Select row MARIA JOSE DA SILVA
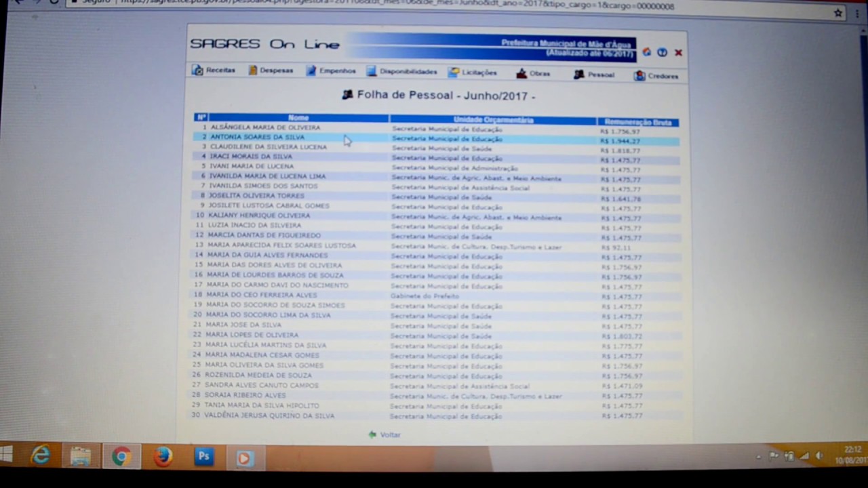This screenshot has height=488, width=868. pos(436,326)
